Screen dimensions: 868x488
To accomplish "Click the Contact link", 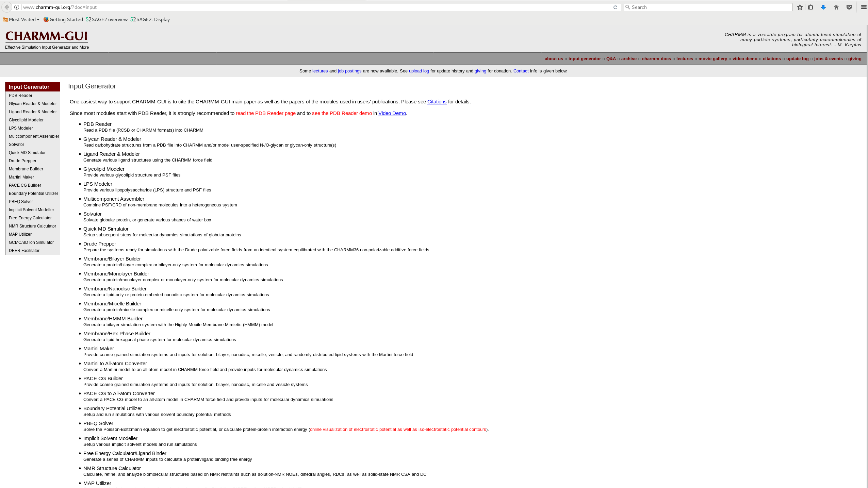I will (x=521, y=71).
